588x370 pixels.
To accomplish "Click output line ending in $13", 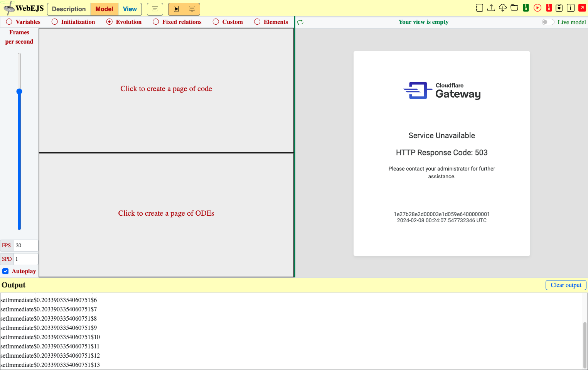I will tap(50, 365).
